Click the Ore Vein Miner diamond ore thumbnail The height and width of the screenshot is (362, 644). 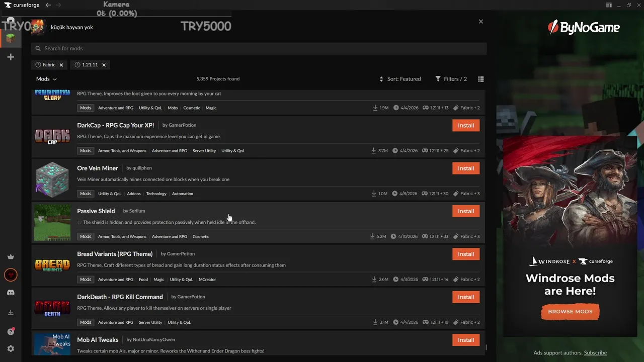[52, 179]
